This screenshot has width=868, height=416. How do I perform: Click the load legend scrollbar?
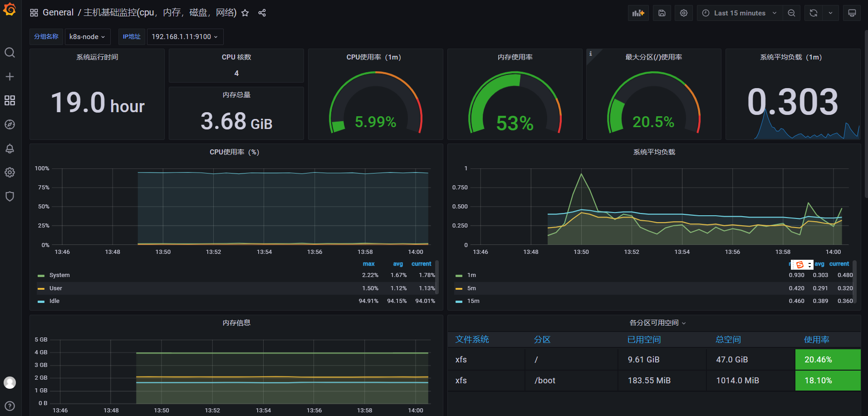coord(854,282)
